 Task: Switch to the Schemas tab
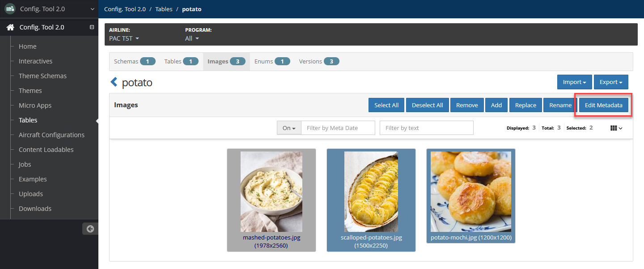(135, 62)
